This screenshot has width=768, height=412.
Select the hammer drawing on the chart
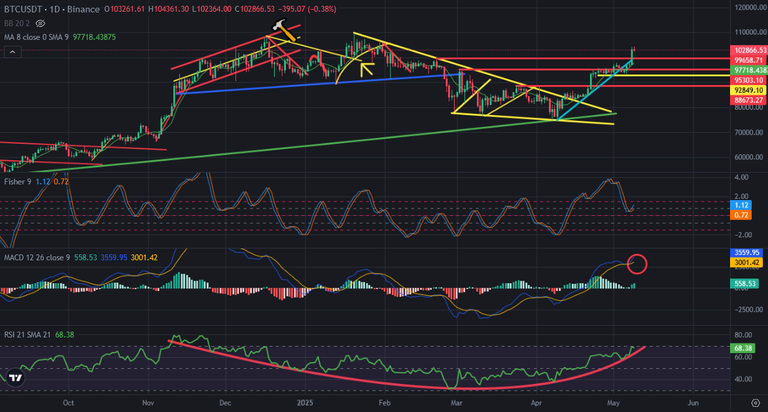click(285, 30)
